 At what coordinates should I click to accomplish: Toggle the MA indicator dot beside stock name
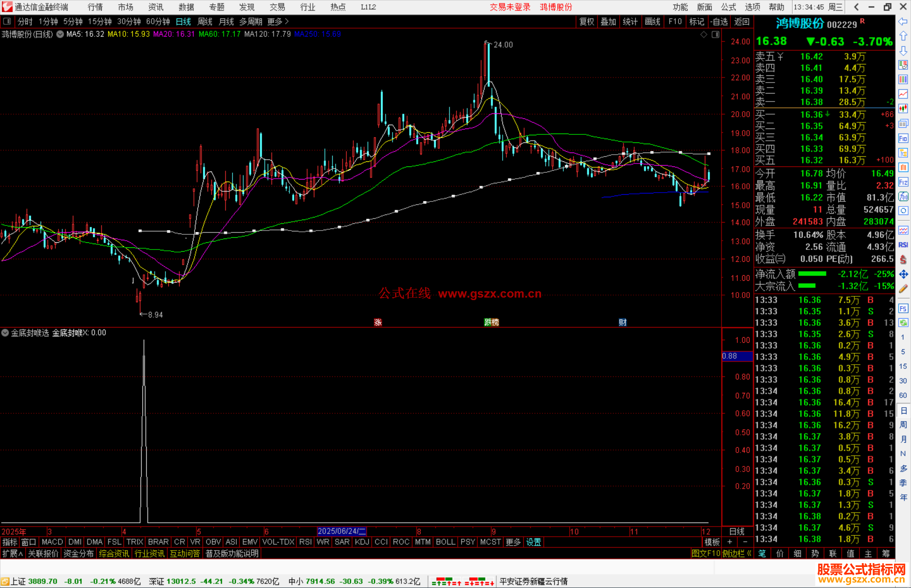(x=60, y=34)
